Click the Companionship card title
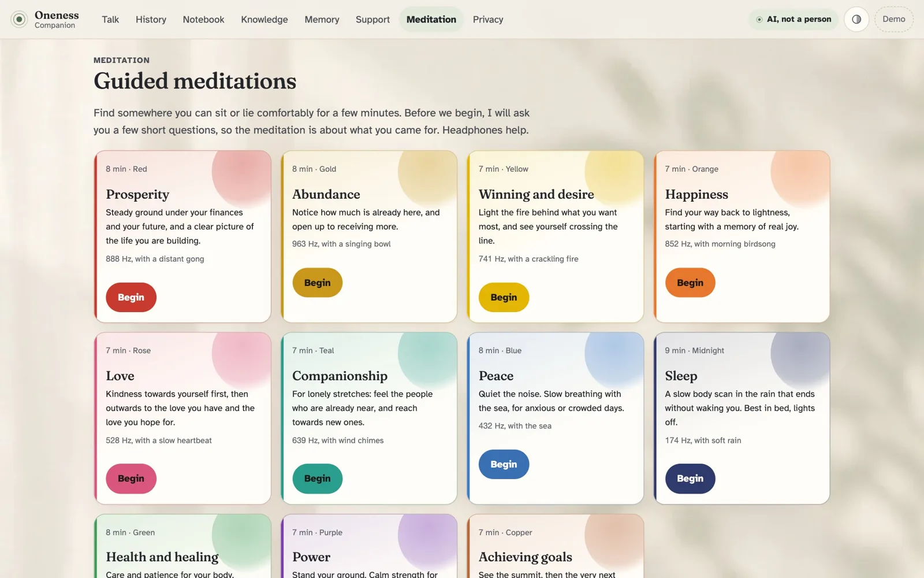The image size is (924, 578). click(340, 376)
